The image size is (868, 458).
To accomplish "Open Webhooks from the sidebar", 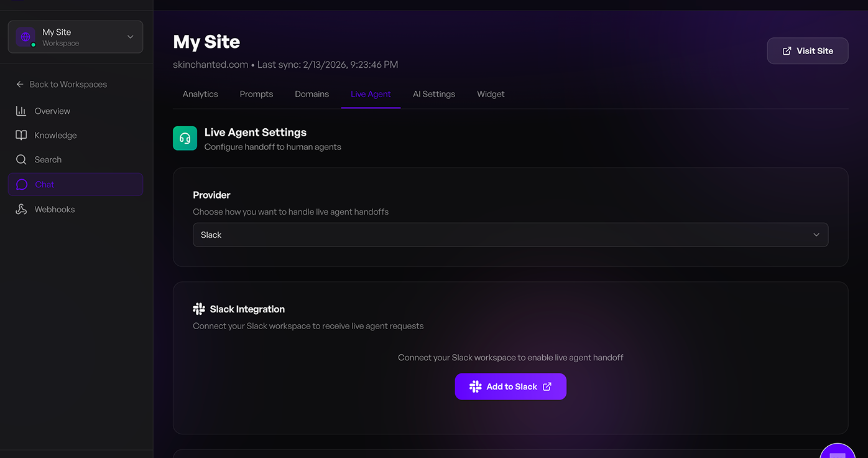I will tap(55, 210).
